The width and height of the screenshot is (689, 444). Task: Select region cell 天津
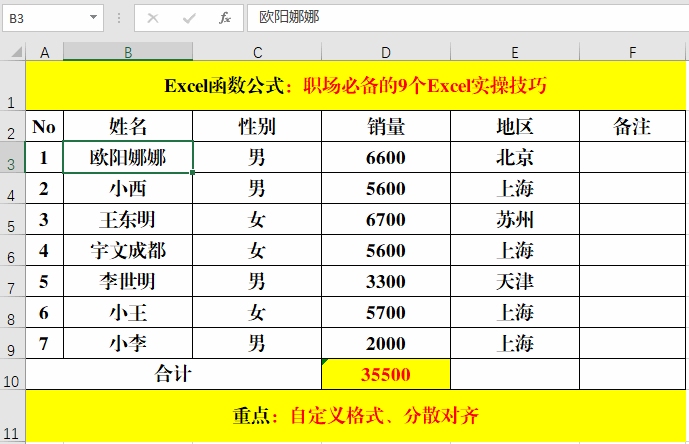click(515, 281)
